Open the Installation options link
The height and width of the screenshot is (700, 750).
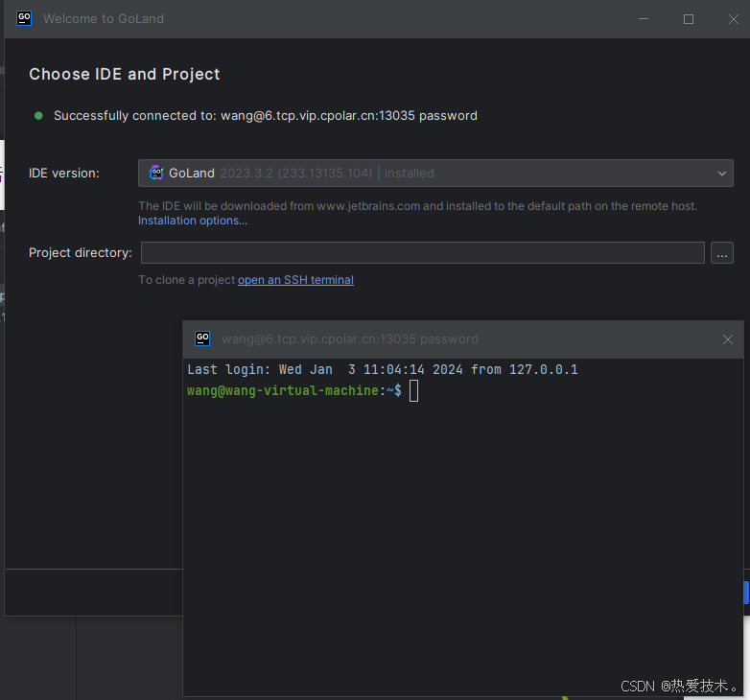tap(193, 221)
